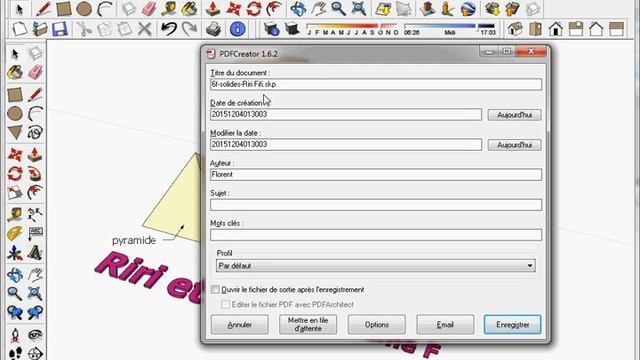The height and width of the screenshot is (360, 640).
Task: Preview the model in Google Earth
Action: coord(468,9)
